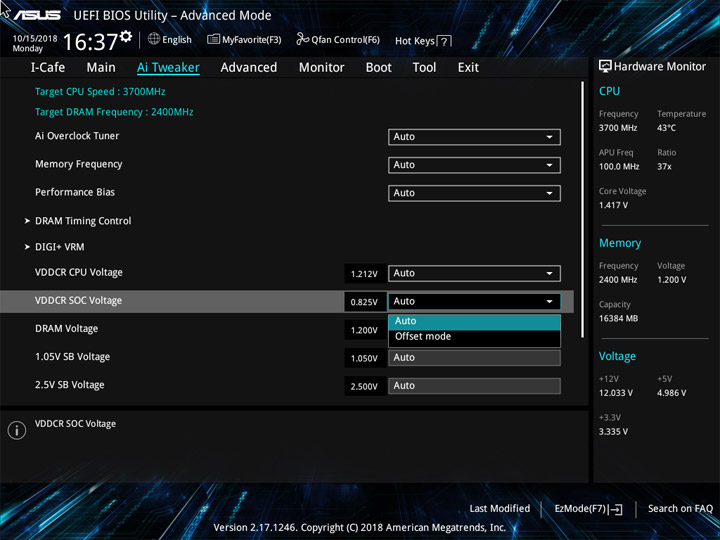Click the 16384 MB capacity reading
The image size is (720, 540).
click(x=618, y=318)
